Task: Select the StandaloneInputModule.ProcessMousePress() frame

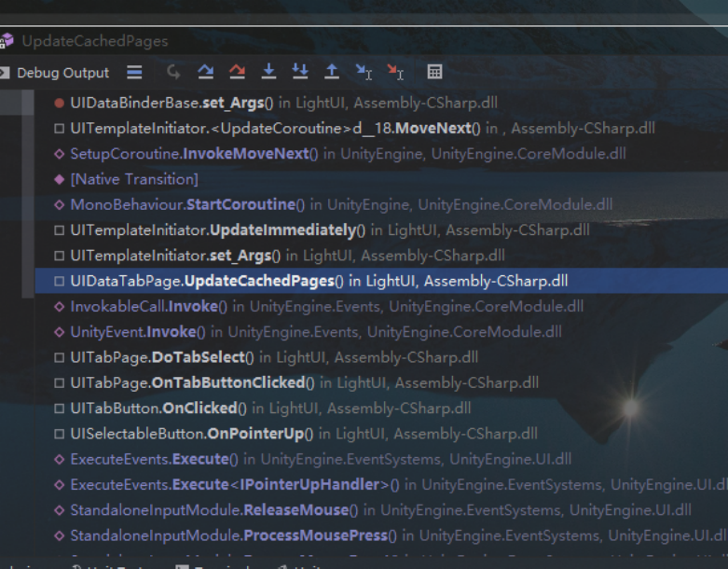Action: click(x=381, y=536)
